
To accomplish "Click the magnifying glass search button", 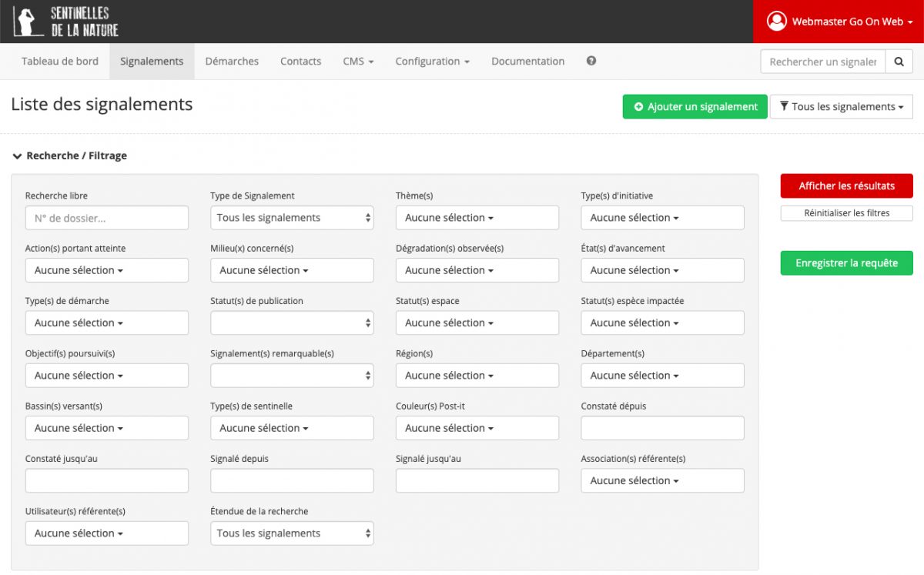I will point(899,62).
